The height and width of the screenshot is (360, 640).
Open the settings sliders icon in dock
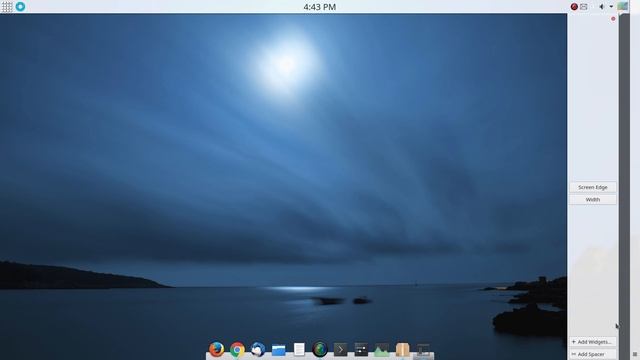coord(361,350)
